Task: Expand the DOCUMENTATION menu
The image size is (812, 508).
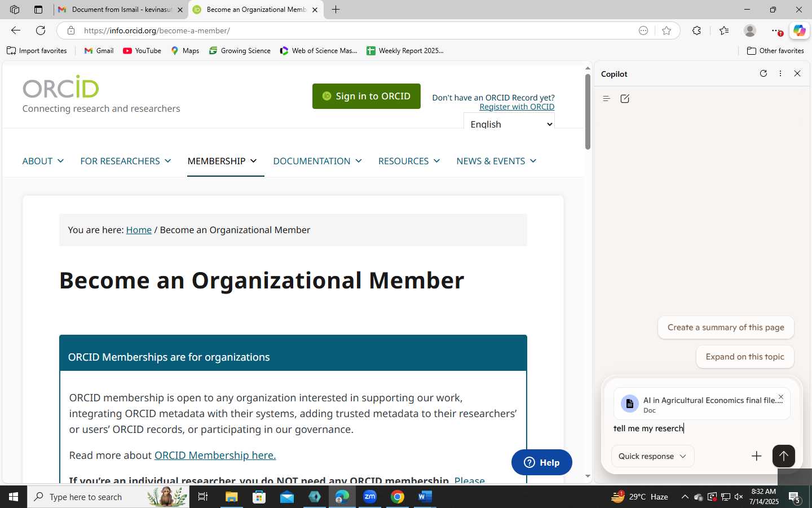Action: [317, 161]
